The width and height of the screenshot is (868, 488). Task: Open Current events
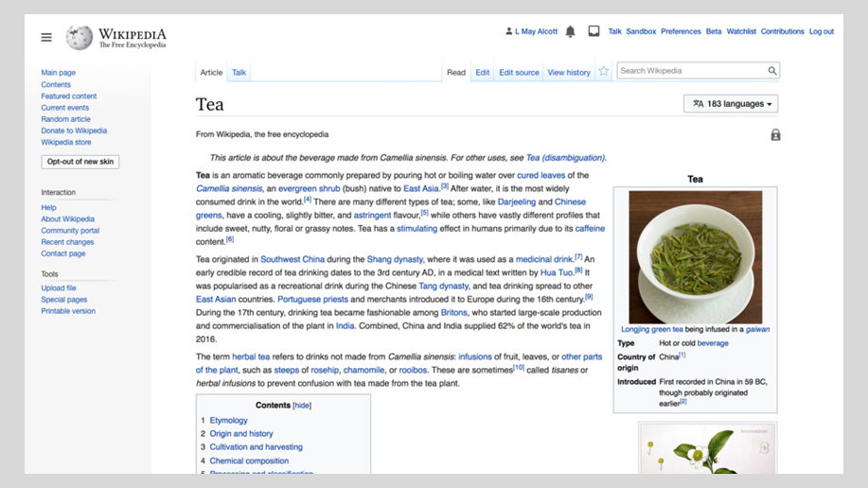64,108
